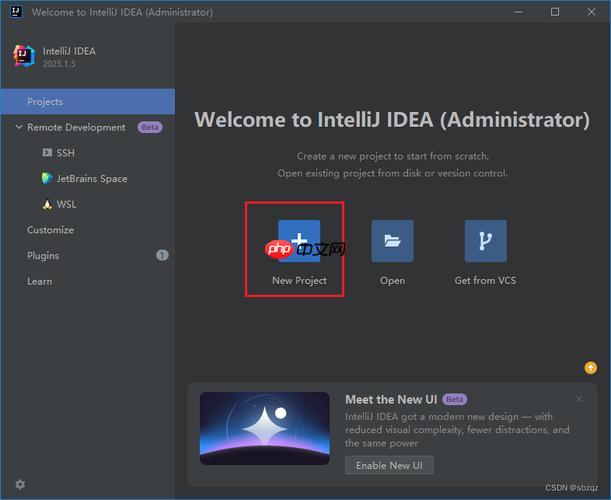The width and height of the screenshot is (611, 500).
Task: Select Remote Development in the sidebar
Action: 76,127
